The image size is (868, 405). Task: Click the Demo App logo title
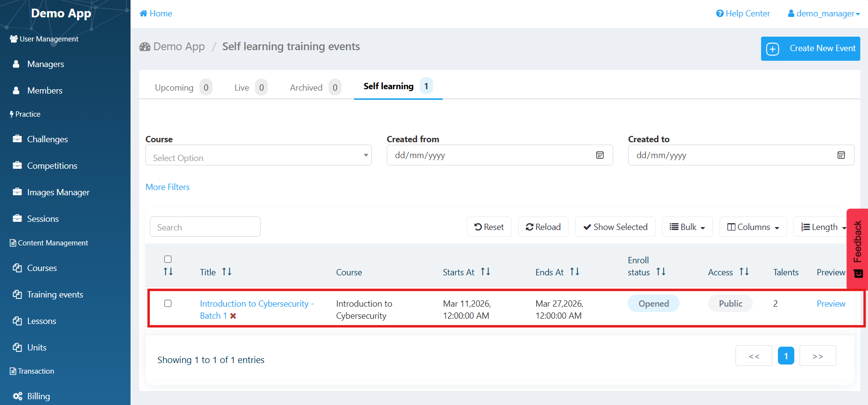[61, 13]
